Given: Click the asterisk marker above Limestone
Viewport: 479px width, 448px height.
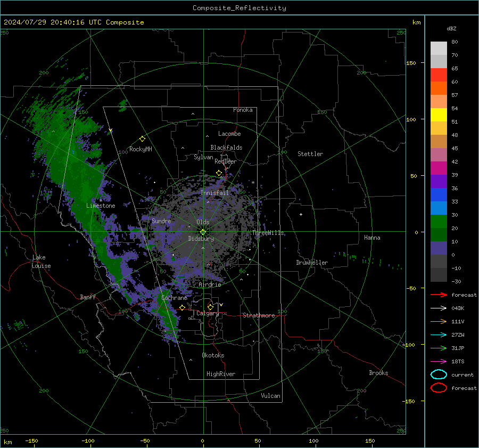Looking at the screenshot, I should [101, 200].
